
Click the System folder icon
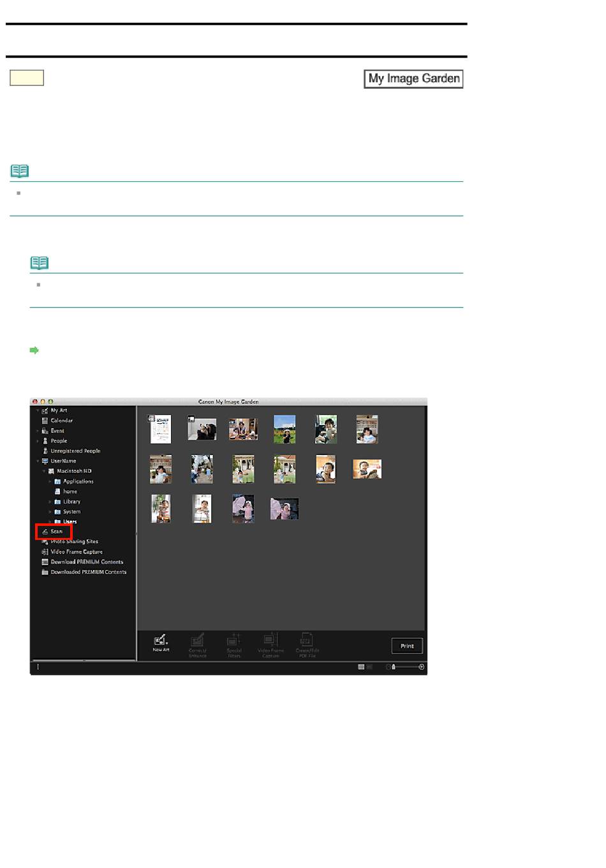(x=57, y=512)
